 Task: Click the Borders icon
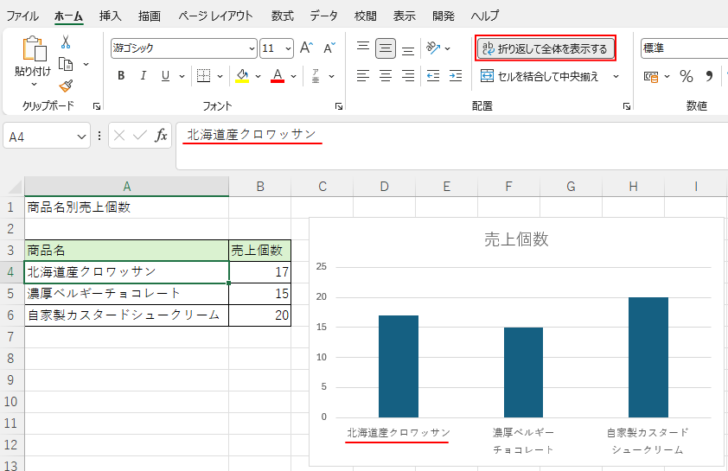(x=203, y=76)
